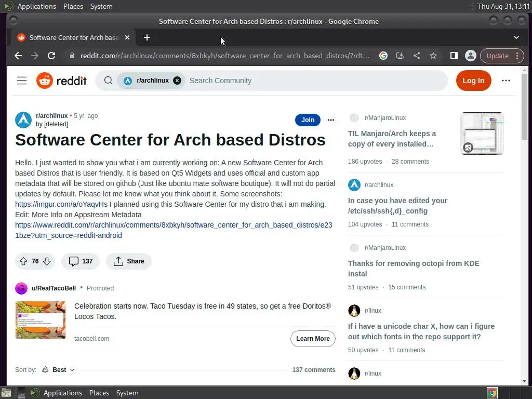Open u/RealTacoBell profile link
This screenshot has width=532, height=399.
coord(54,288)
